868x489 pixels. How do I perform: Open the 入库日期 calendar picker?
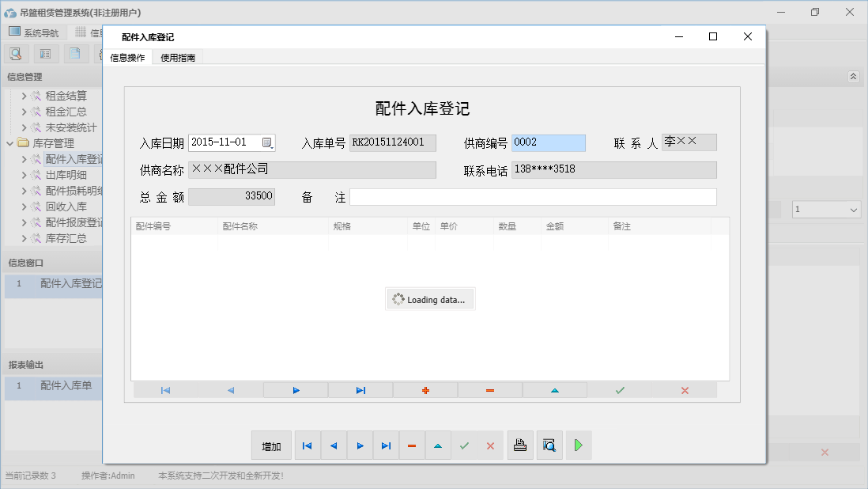click(268, 142)
